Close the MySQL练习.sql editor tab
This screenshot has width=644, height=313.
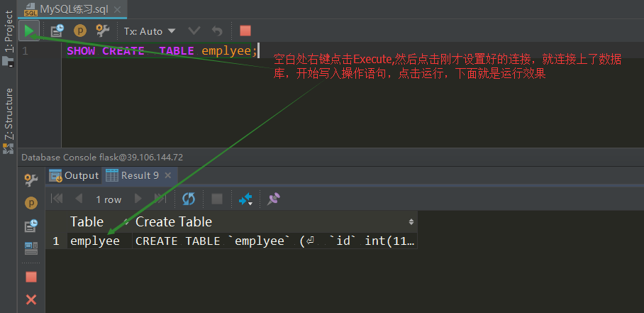117,9
